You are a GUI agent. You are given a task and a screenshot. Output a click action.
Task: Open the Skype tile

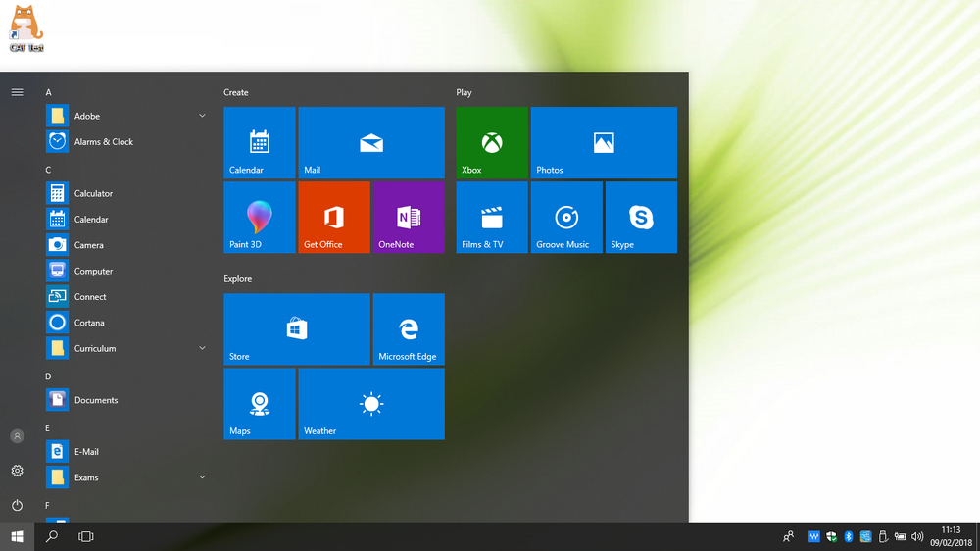[641, 217]
